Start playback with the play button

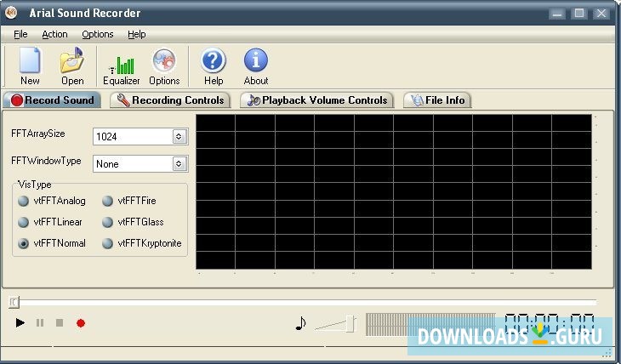[x=20, y=323]
